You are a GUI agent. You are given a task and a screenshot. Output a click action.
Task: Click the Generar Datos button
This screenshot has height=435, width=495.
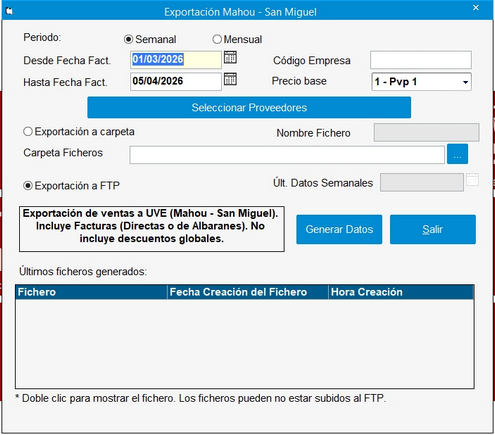coord(339,229)
